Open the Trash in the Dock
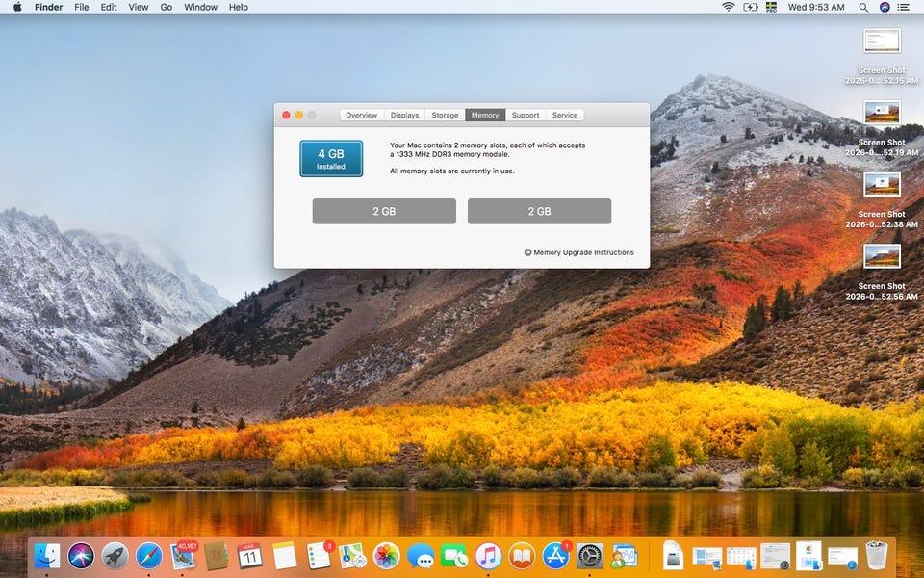Viewport: 924px width, 578px height. 876,556
